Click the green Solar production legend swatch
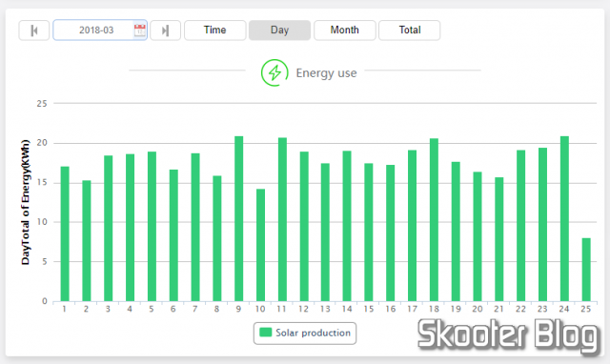Screen dimensions: 610x364 coord(265,333)
